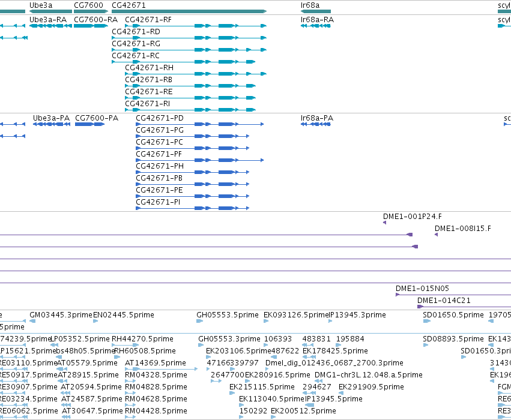Click the AT28915.5prime label
This screenshot has width=511, height=420.
[x=88, y=375]
